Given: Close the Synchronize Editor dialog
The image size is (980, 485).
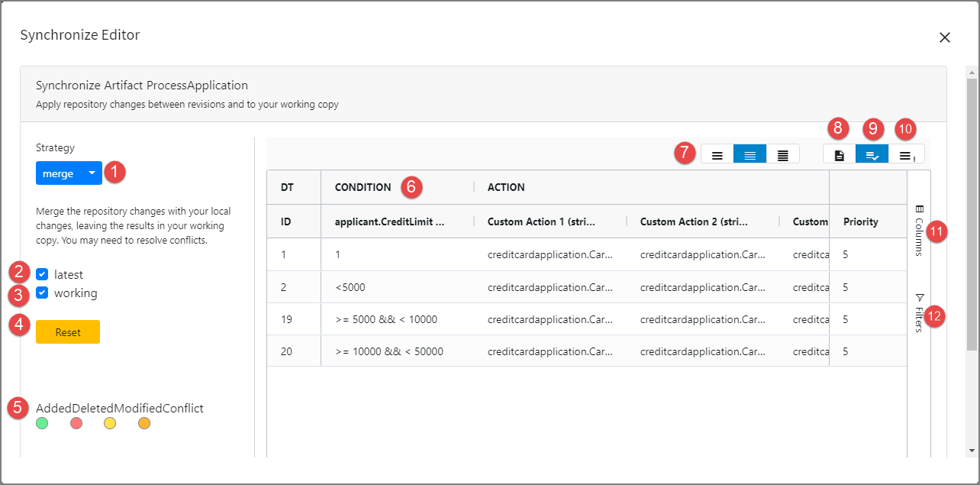Looking at the screenshot, I should point(945,37).
